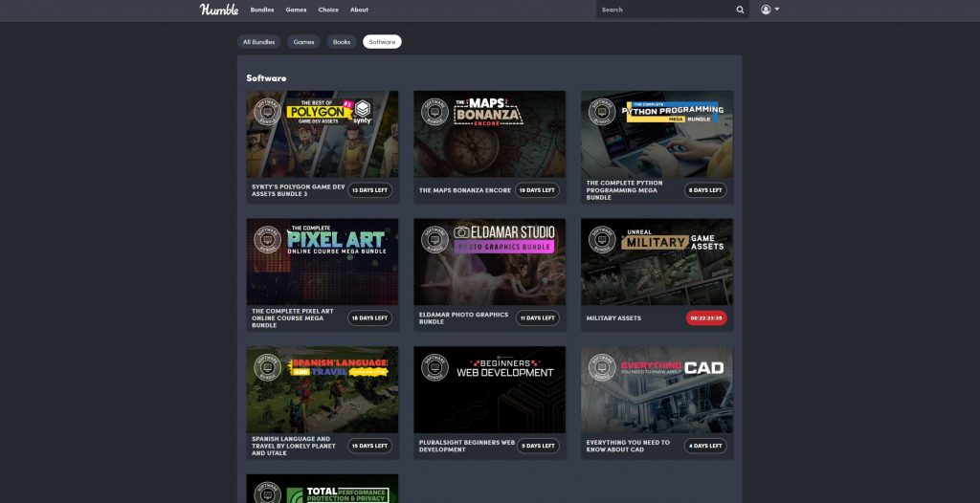Click the 4 Days Left badge

coord(705,447)
